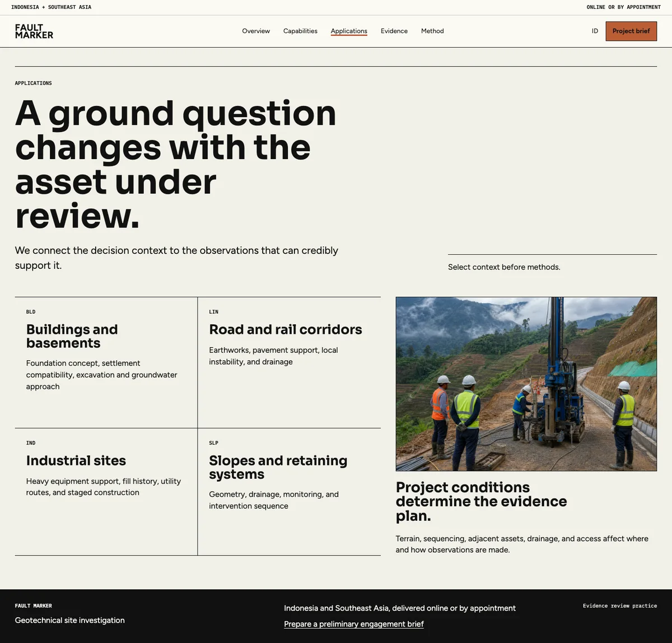The width and height of the screenshot is (672, 643).
Task: Click the 'Earthworks, pavement support' description
Action: pos(273,356)
